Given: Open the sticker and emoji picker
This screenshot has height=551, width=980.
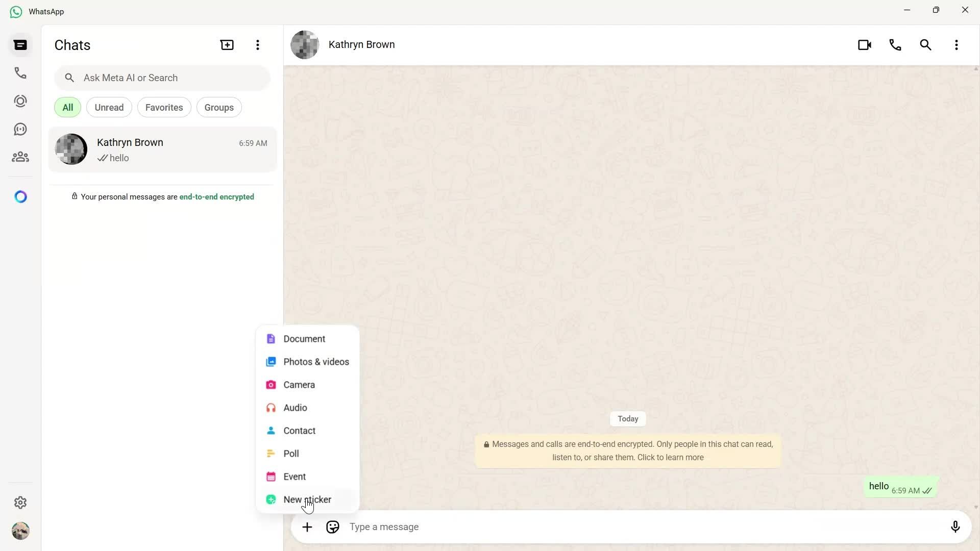Looking at the screenshot, I should click(x=332, y=527).
